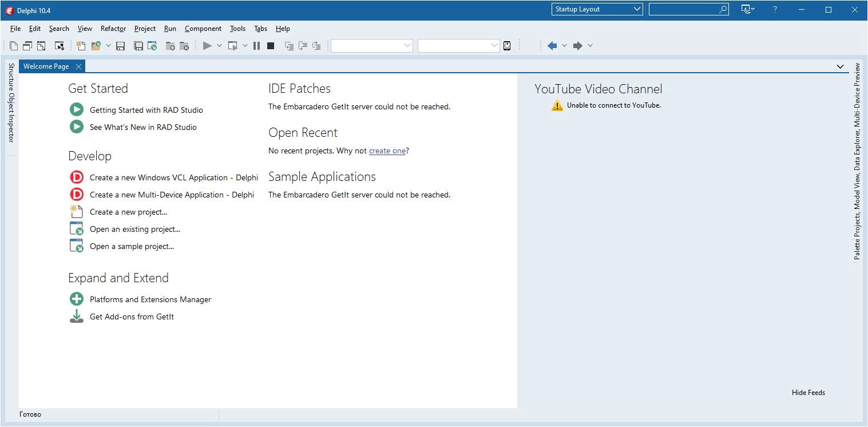
Task: Click the Pause debugger icon
Action: coord(256,46)
